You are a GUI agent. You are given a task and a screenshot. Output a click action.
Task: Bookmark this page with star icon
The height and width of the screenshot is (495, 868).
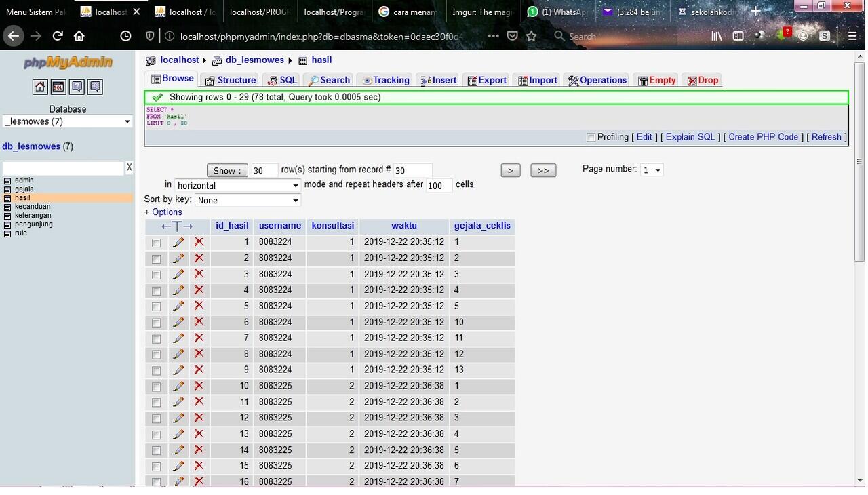[532, 36]
